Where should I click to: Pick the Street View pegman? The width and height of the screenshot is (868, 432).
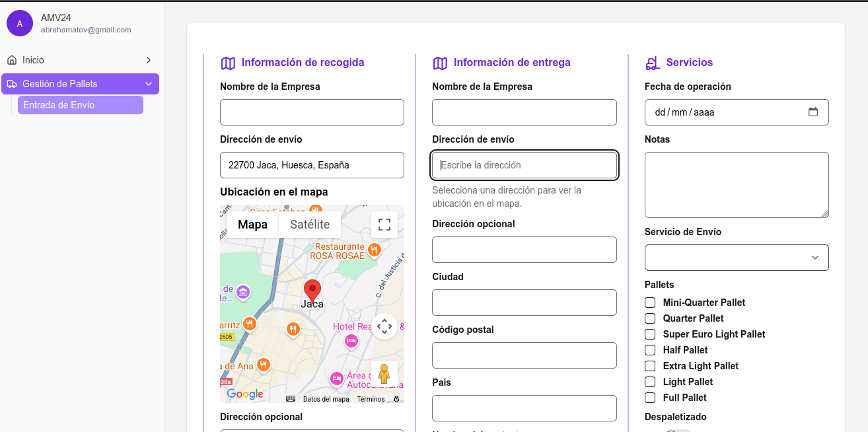pyautogui.click(x=384, y=375)
